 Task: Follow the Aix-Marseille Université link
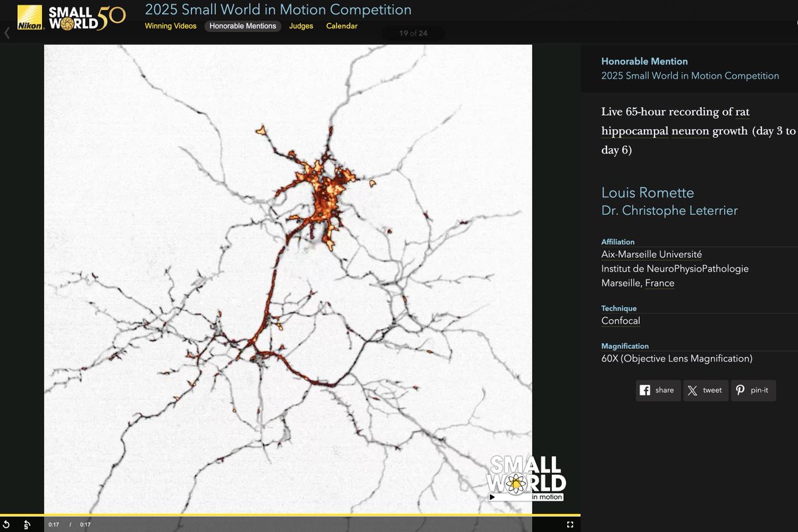point(651,254)
